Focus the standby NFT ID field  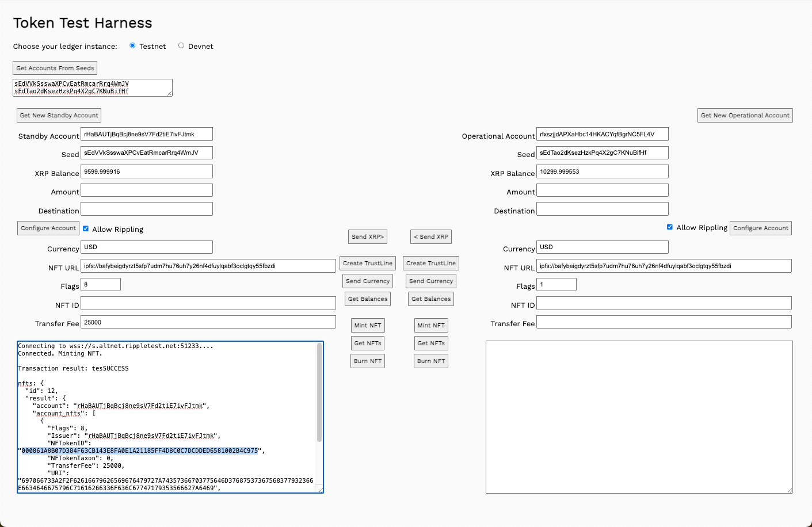click(x=208, y=303)
